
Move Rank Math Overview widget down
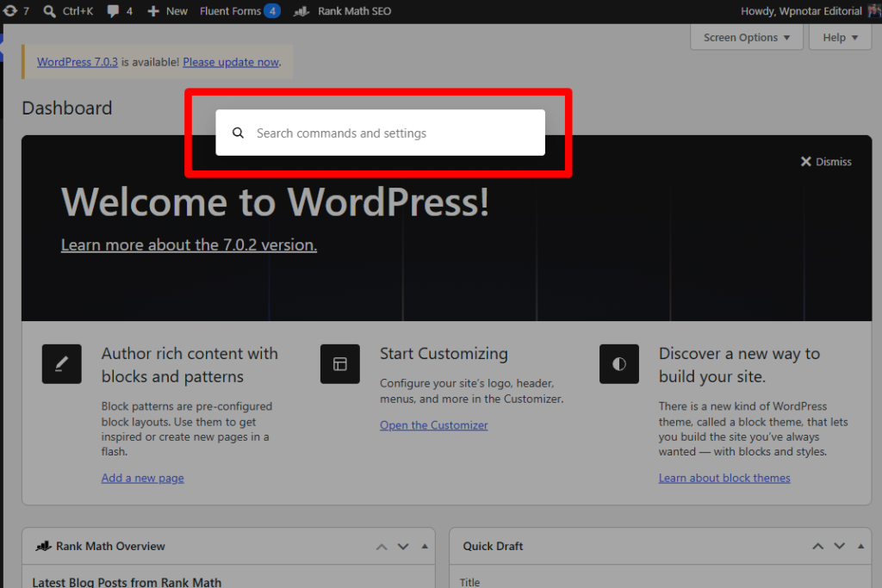click(x=403, y=547)
